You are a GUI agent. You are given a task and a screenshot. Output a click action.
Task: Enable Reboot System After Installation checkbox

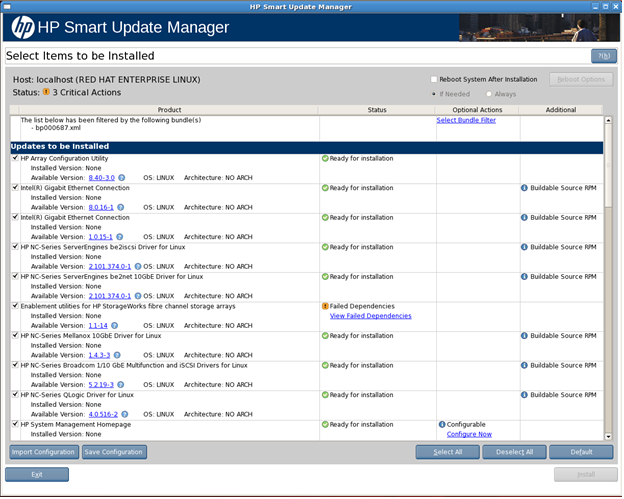pos(433,79)
